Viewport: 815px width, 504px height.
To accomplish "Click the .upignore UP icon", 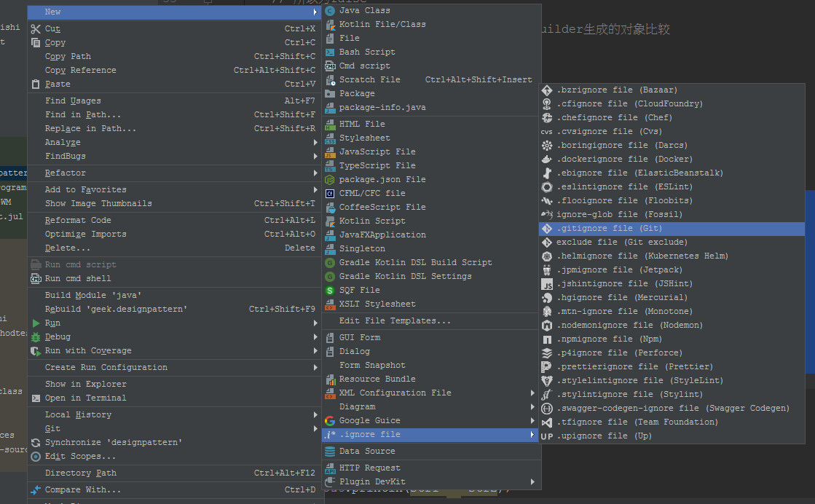I will tap(547, 436).
